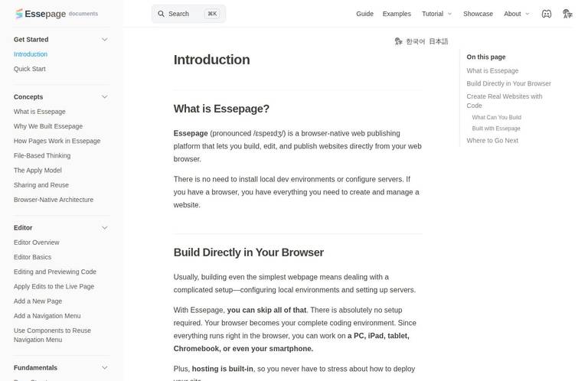Viewport: 588px width, 381px height.
Task: Click the Get Started section title
Action: [x=31, y=39]
